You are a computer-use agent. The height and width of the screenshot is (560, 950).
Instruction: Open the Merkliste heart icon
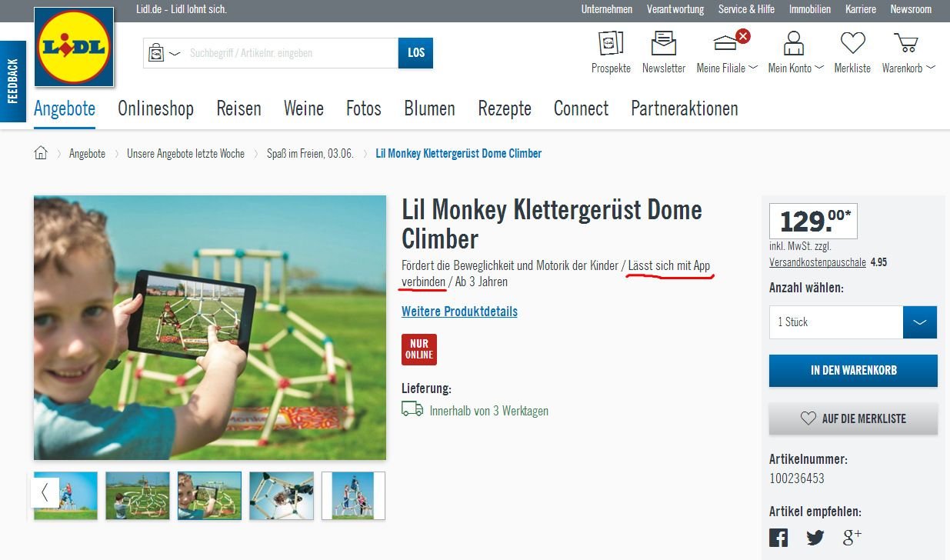(852, 52)
